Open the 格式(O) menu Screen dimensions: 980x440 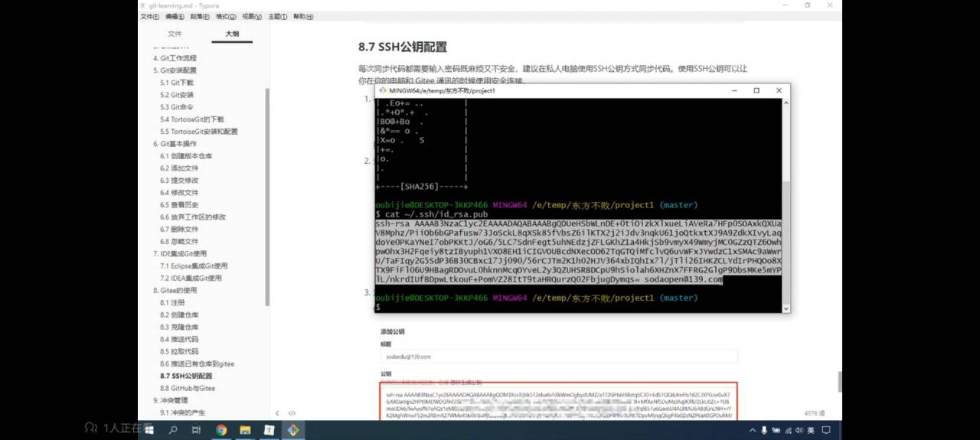pyautogui.click(x=226, y=16)
